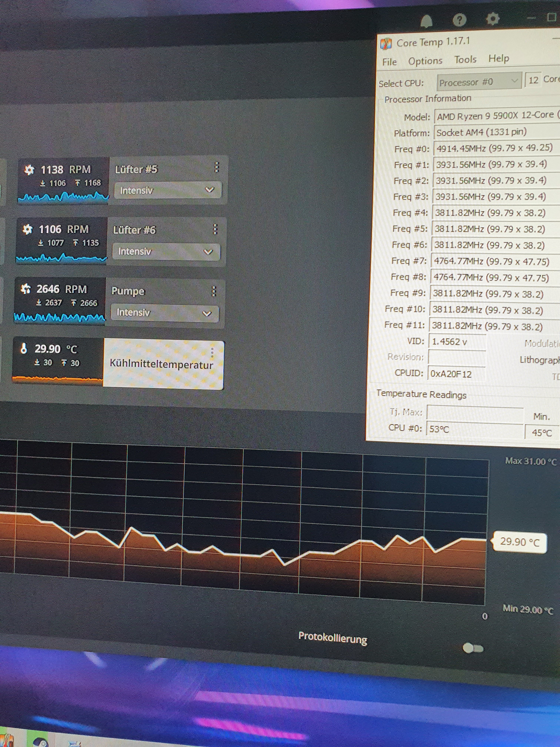Image resolution: width=560 pixels, height=747 pixels.
Task: Open the Core Temp File menu
Action: [x=389, y=62]
